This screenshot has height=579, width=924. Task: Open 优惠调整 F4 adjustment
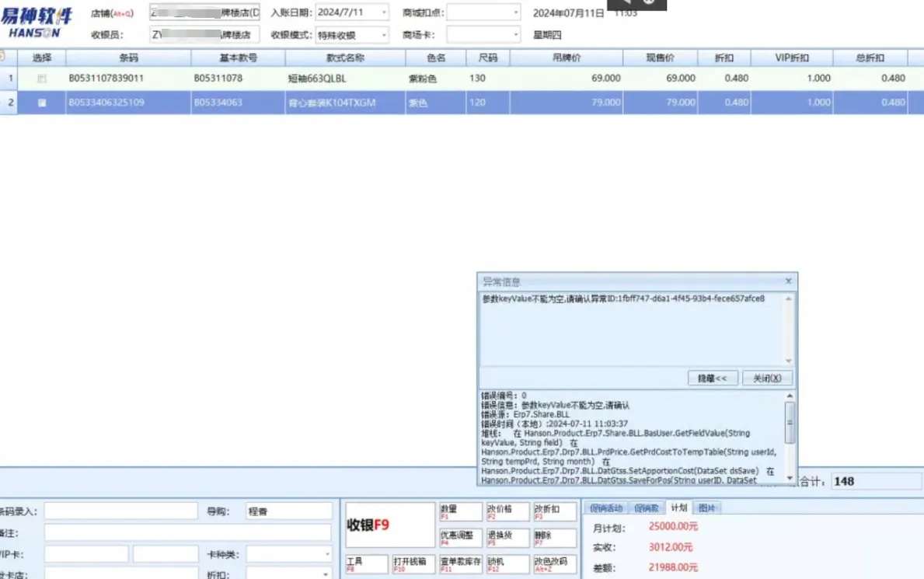pos(460,538)
